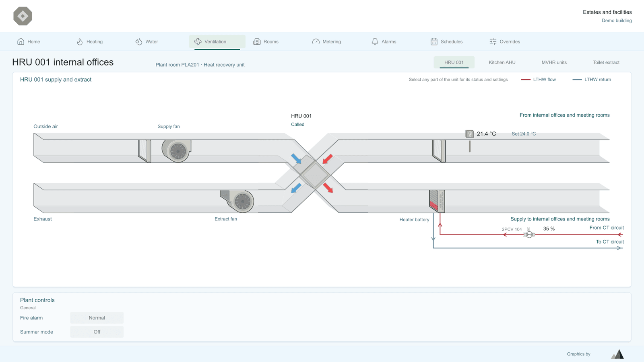This screenshot has height=362, width=644.
Task: Click the Ventilation fan icon in the nav bar
Action: (198, 41)
